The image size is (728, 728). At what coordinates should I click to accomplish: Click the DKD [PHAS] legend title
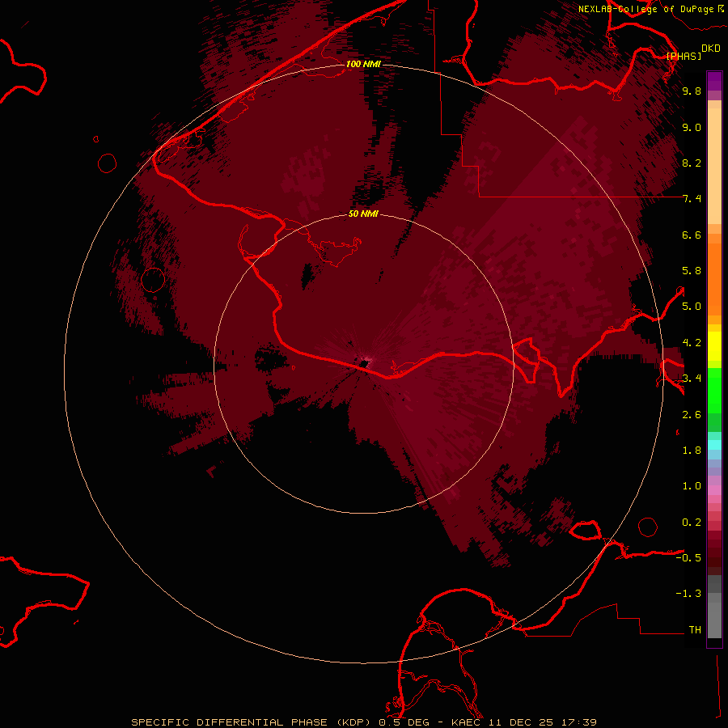692,52
